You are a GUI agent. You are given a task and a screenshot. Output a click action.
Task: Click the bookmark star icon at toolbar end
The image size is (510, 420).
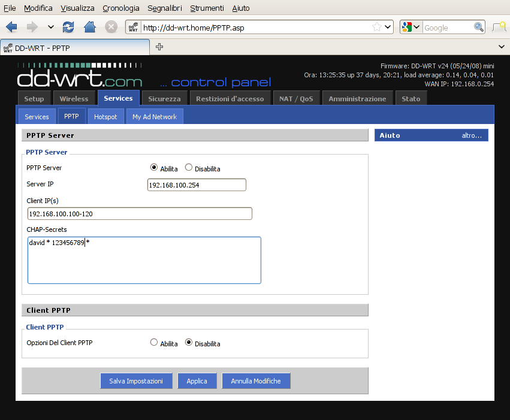tap(500, 26)
